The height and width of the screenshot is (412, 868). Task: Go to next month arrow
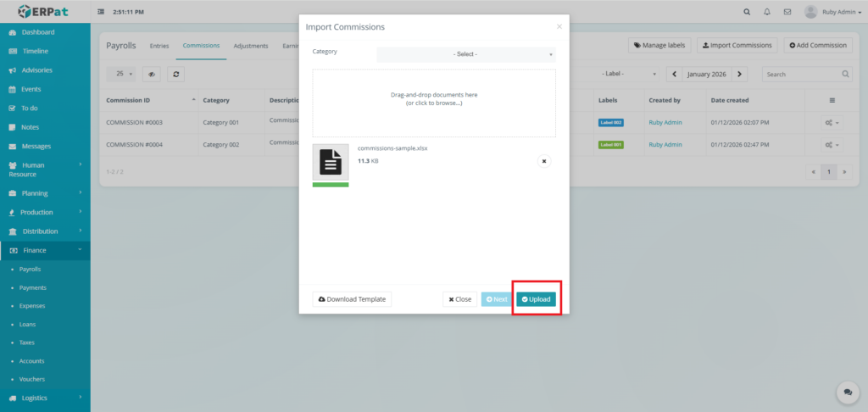click(739, 75)
